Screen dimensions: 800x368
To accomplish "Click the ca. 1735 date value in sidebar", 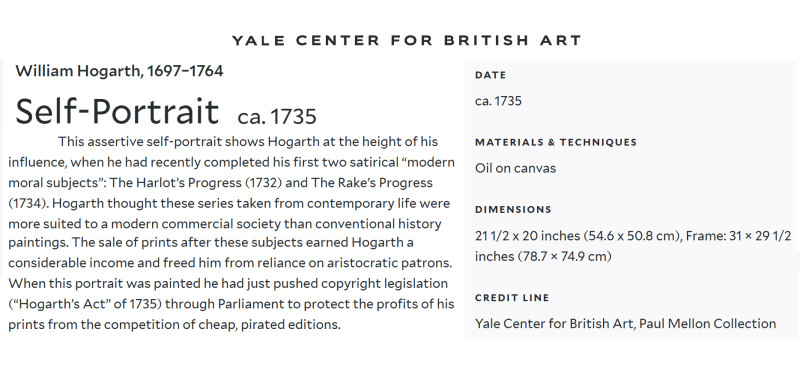I will coord(498,101).
